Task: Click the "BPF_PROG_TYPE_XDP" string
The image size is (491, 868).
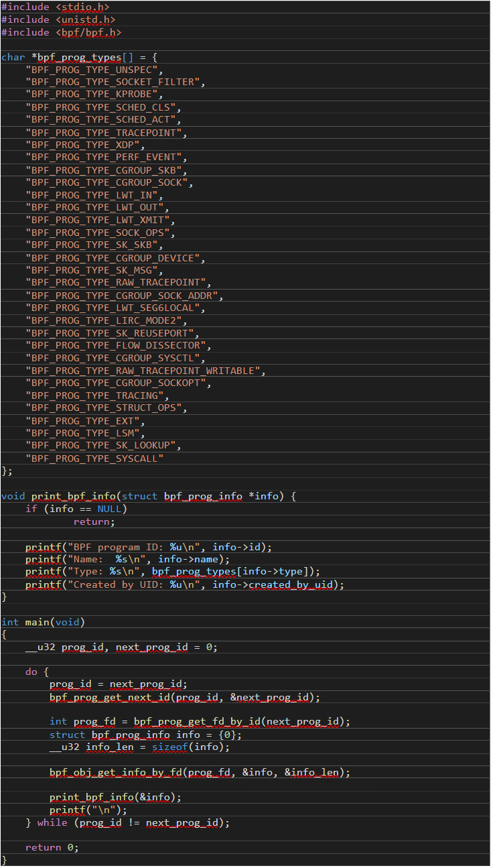Action: click(83, 145)
